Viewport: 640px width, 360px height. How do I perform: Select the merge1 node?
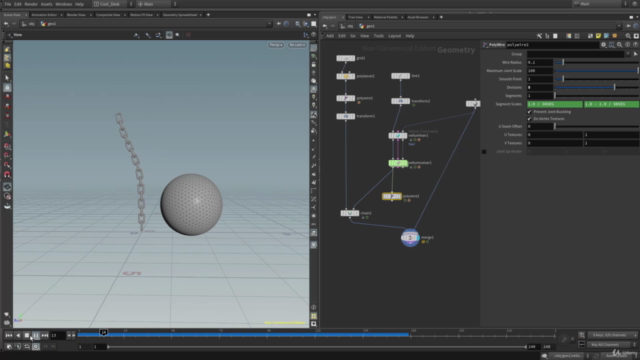click(x=410, y=238)
